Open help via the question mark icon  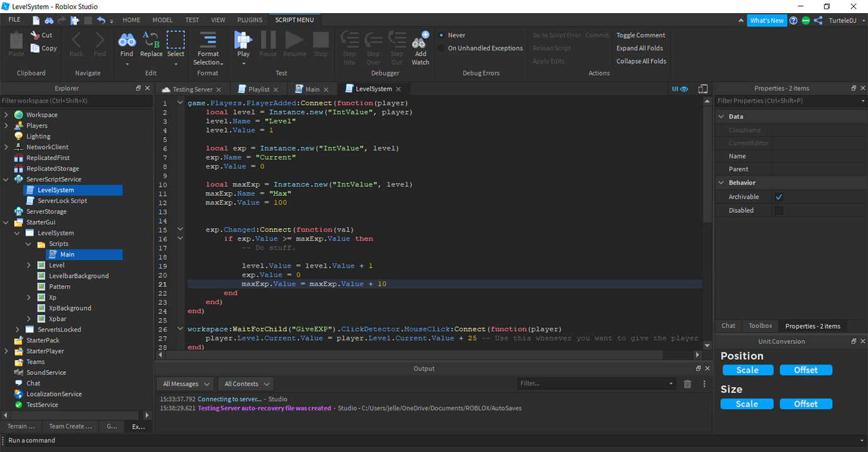[x=794, y=20]
